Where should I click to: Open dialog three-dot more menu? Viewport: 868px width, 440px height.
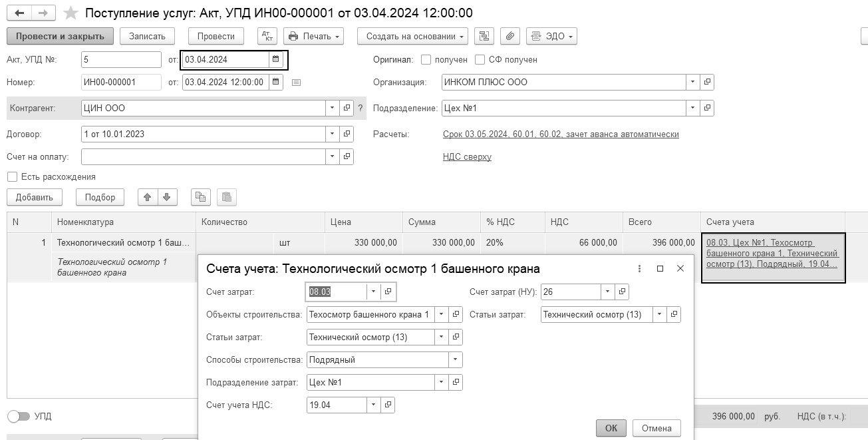pos(640,269)
